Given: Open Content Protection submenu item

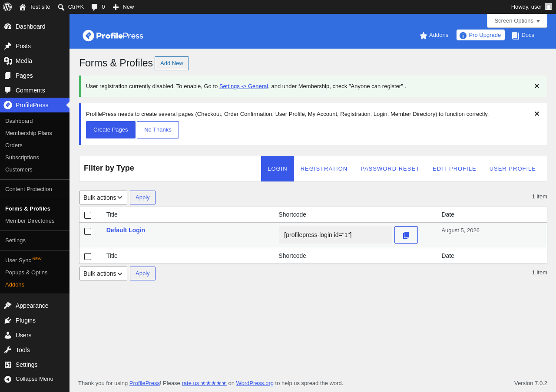Looking at the screenshot, I should 35,189.
